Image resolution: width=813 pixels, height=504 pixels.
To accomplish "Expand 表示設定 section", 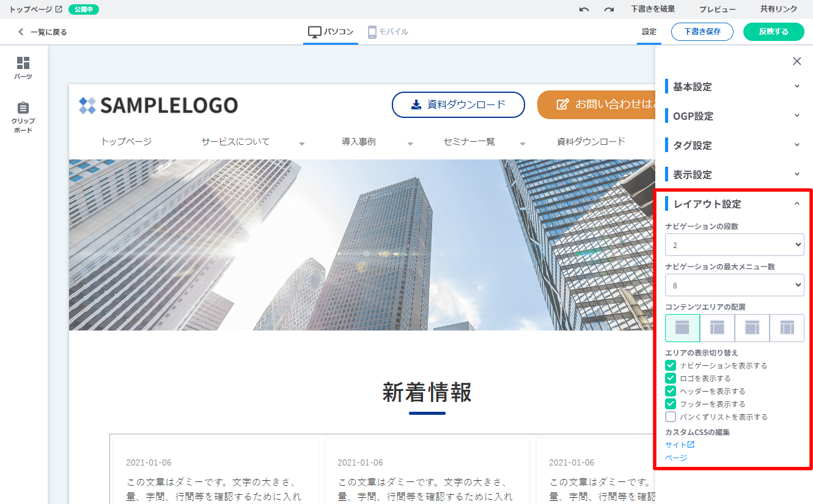I will pyautogui.click(x=734, y=175).
